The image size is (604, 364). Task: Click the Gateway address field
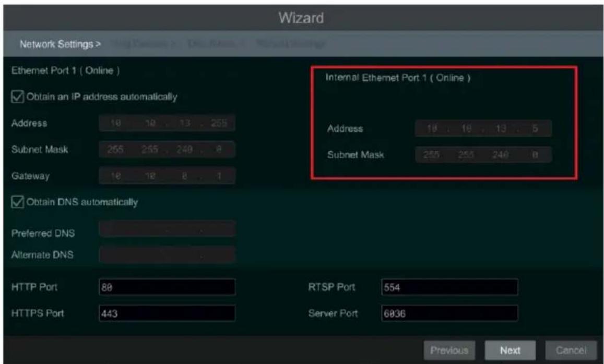[x=167, y=176]
